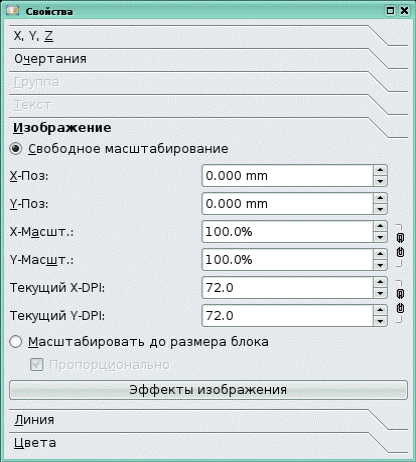Open the Изображение tab header
416x462 pixels.
pos(208,128)
